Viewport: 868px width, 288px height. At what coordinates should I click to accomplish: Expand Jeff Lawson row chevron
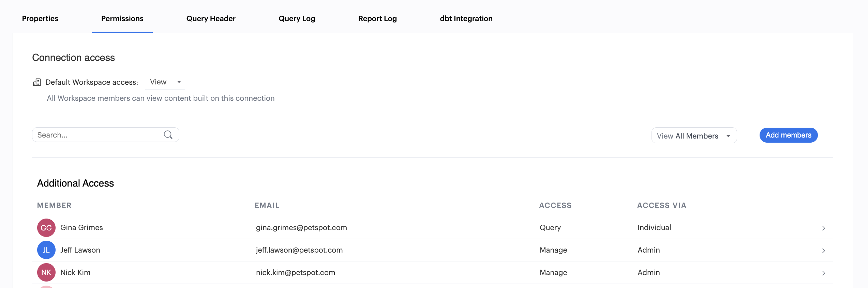pyautogui.click(x=823, y=251)
